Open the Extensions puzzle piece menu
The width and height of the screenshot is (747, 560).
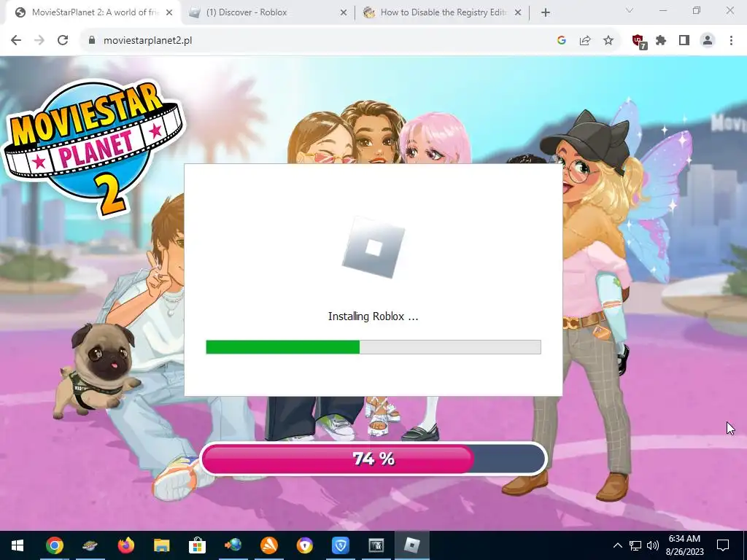[x=661, y=41]
